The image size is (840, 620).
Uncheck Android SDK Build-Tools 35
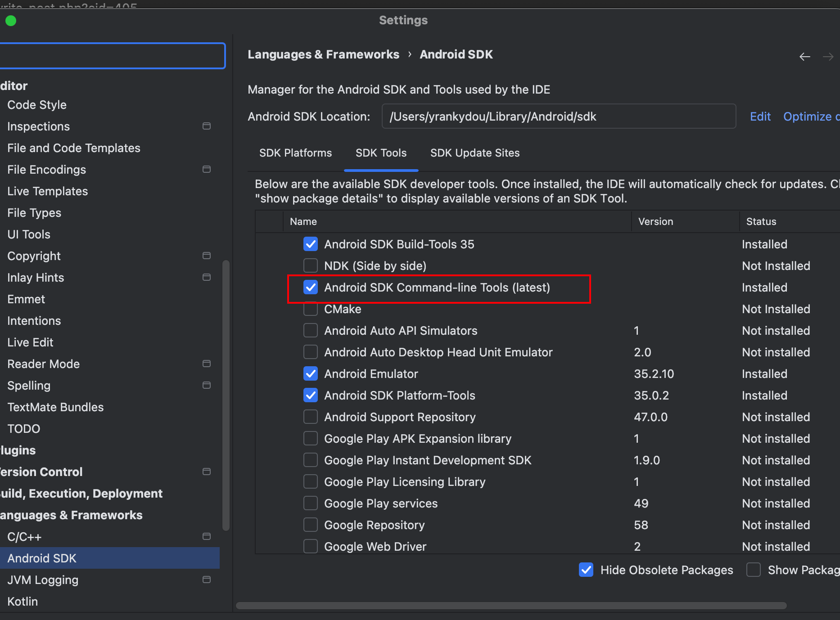pos(311,244)
